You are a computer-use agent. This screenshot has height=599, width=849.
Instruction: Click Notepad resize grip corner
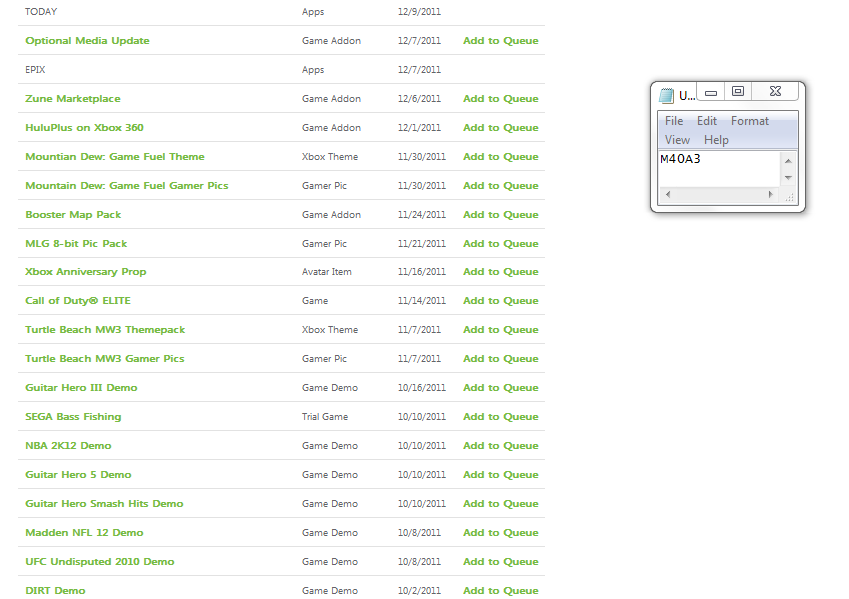[x=789, y=196]
